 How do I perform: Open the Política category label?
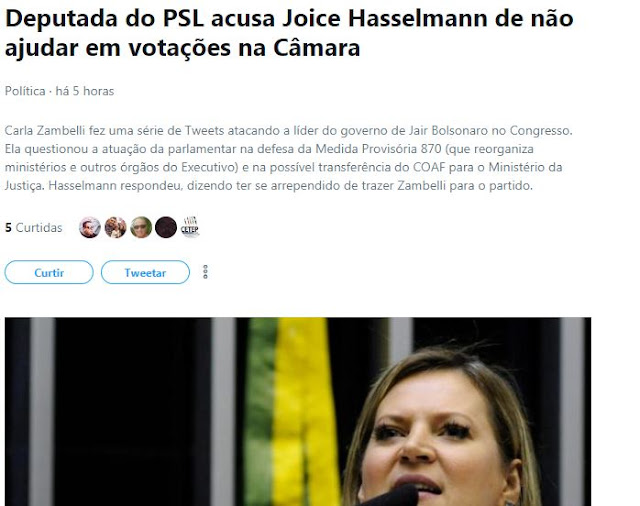pyautogui.click(x=25, y=91)
